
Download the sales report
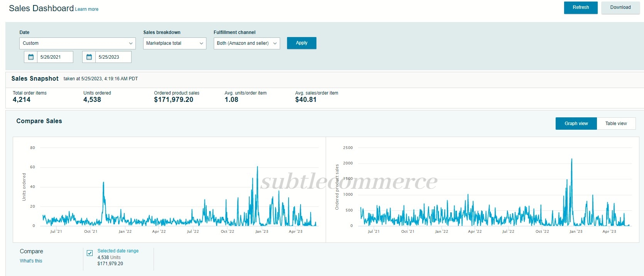[x=620, y=7]
